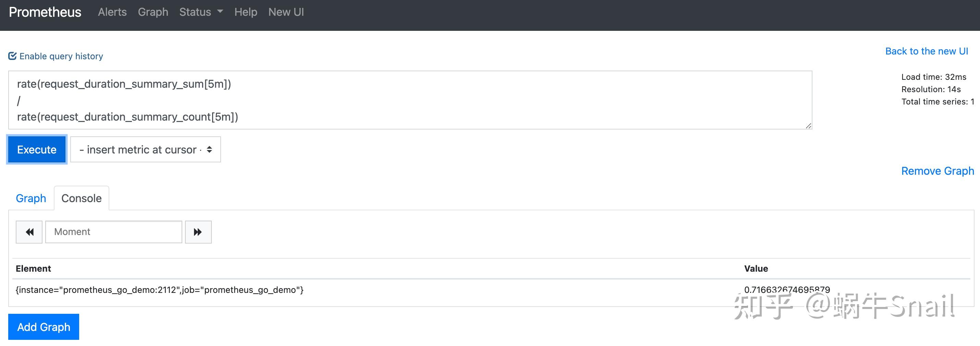Open Alerts in the navigation bar
This screenshot has height=346, width=980.
tap(112, 12)
